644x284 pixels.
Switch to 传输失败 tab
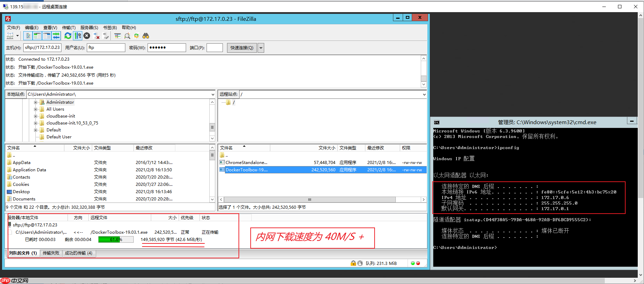point(51,253)
